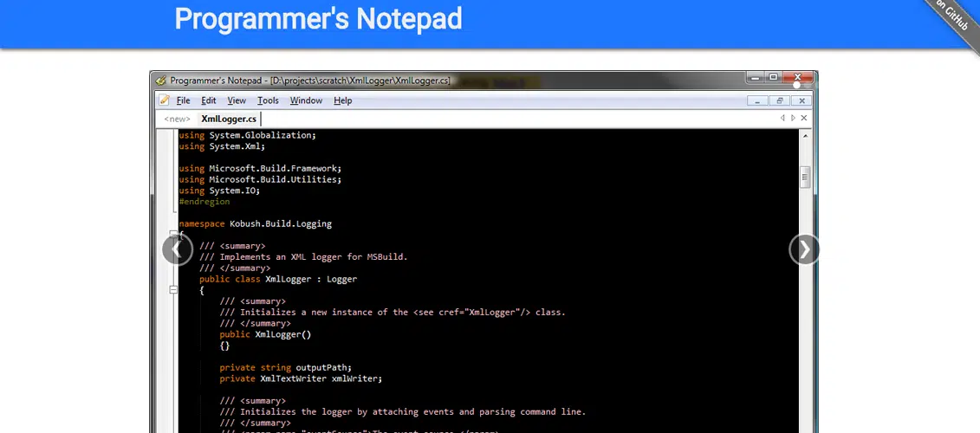Open the Window menu
This screenshot has height=433, width=980.
pos(306,100)
